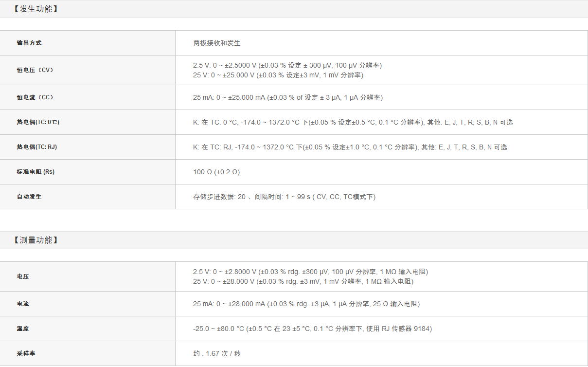The height and width of the screenshot is (367, 588).
Task: Click the 2.5 V ±2.5000 V constant voltage line
Action: tap(287, 65)
